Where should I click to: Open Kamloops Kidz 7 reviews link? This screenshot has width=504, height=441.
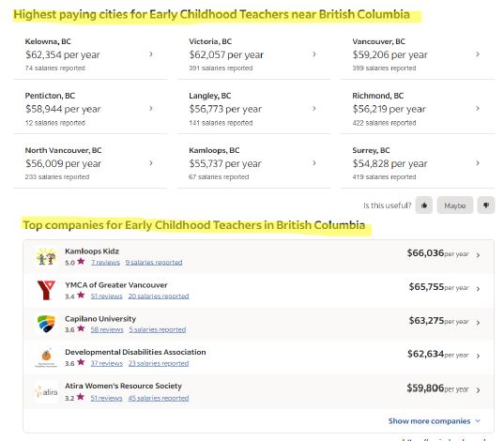pyautogui.click(x=105, y=263)
